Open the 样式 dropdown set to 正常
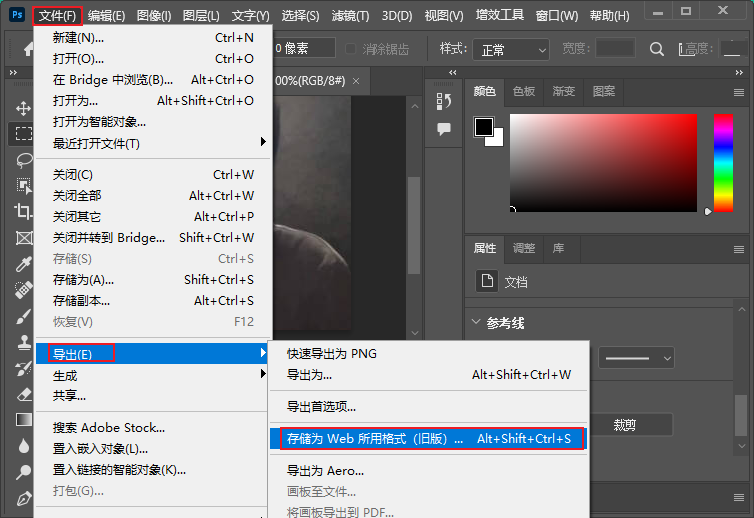Image resolution: width=754 pixels, height=518 pixels. [510, 49]
